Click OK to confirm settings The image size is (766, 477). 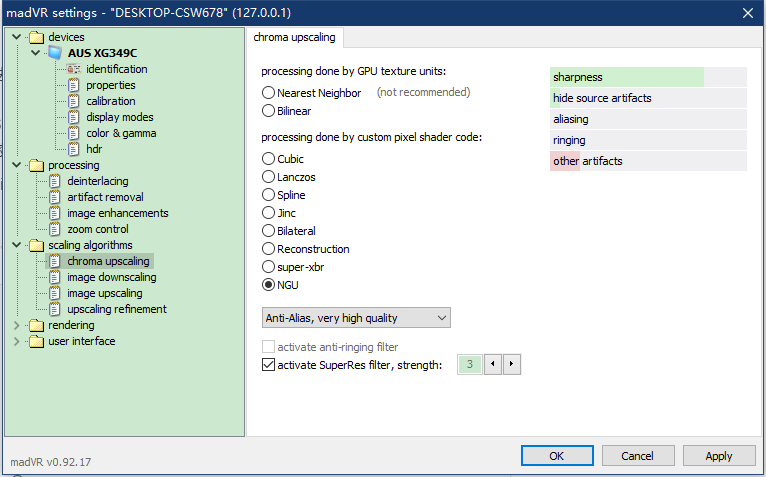click(557, 456)
